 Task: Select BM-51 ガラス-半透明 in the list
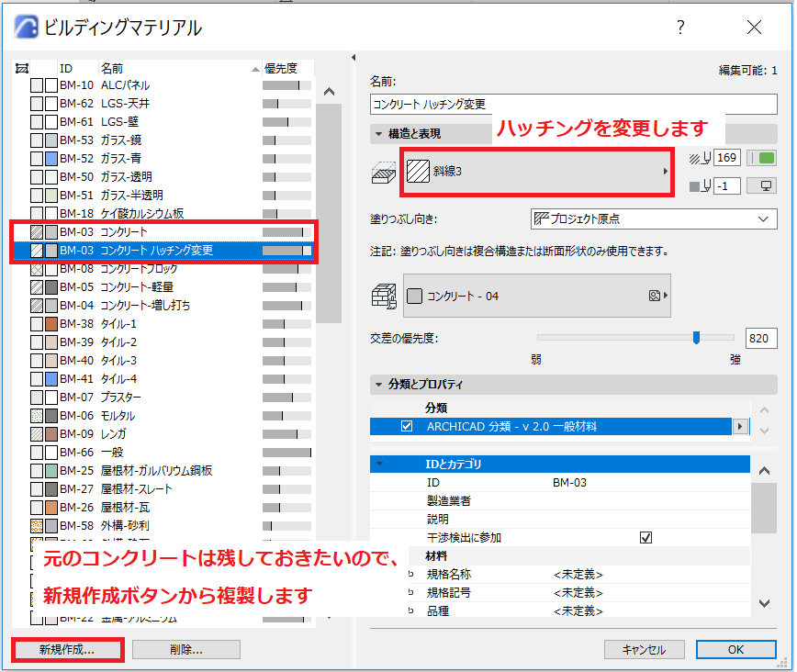pos(163,196)
